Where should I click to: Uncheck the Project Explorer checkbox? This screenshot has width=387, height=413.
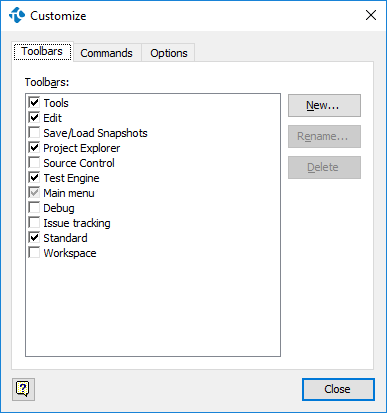pyautogui.click(x=34, y=148)
